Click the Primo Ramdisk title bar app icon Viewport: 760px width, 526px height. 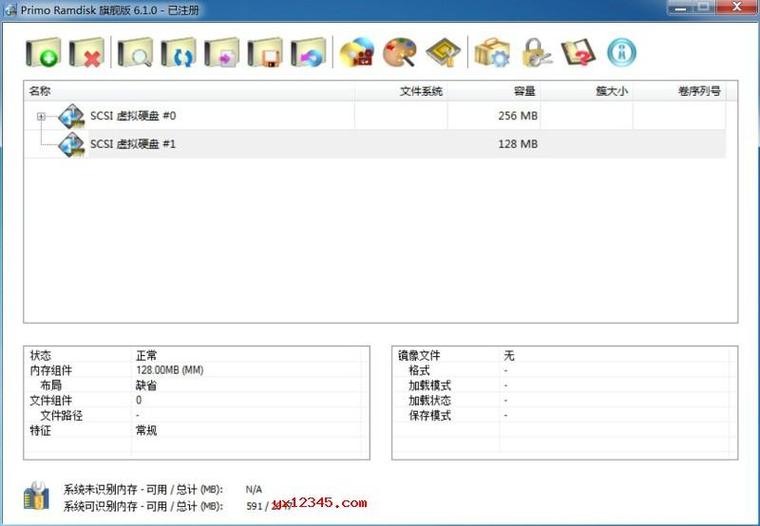pyautogui.click(x=11, y=9)
